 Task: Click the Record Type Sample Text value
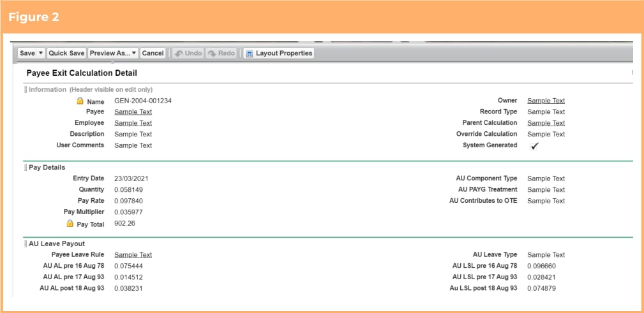coord(546,112)
